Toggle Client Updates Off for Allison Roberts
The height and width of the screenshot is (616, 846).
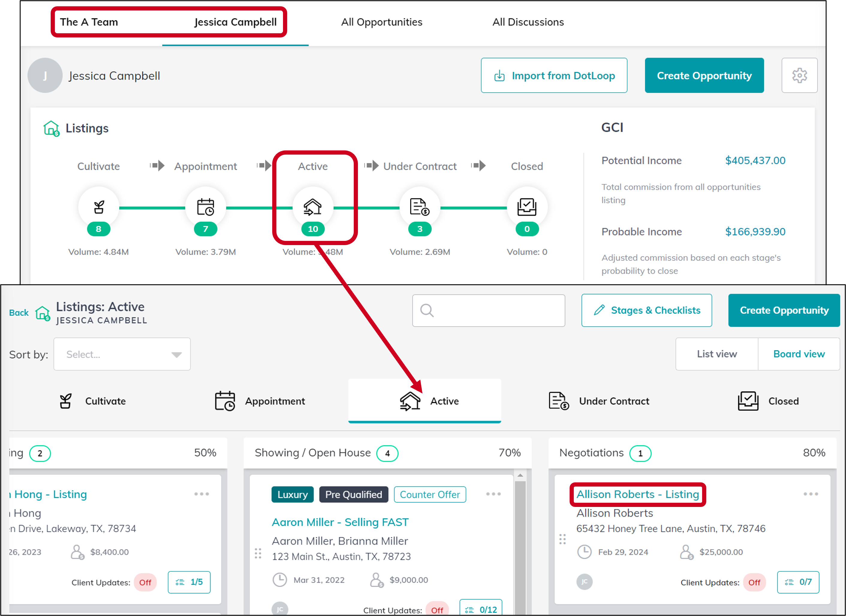coord(754,582)
